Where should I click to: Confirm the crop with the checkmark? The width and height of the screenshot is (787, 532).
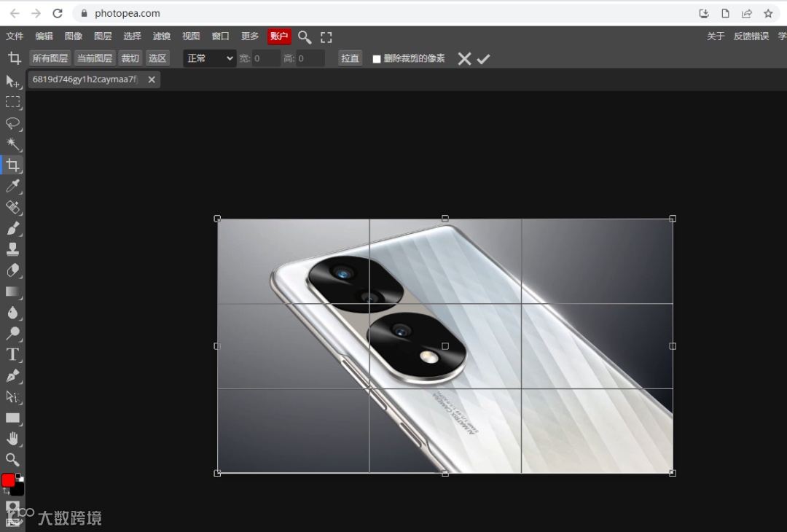(483, 59)
